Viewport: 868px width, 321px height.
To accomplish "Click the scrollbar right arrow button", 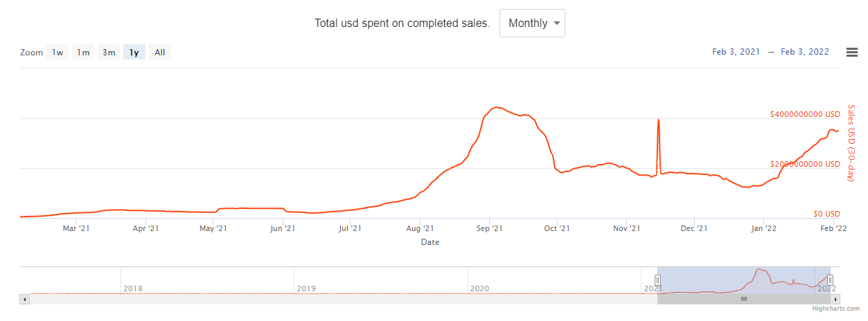I will tap(836, 300).
